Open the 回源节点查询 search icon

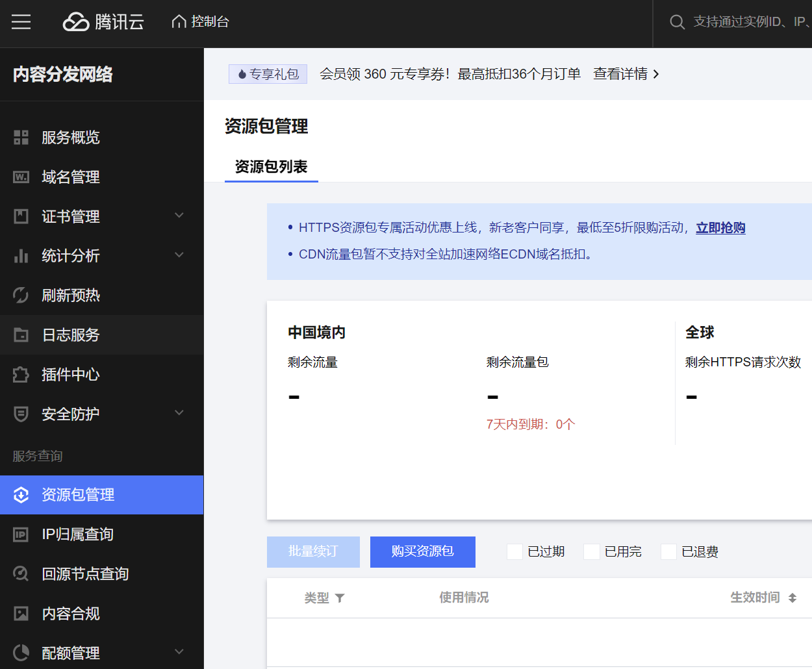click(x=21, y=574)
